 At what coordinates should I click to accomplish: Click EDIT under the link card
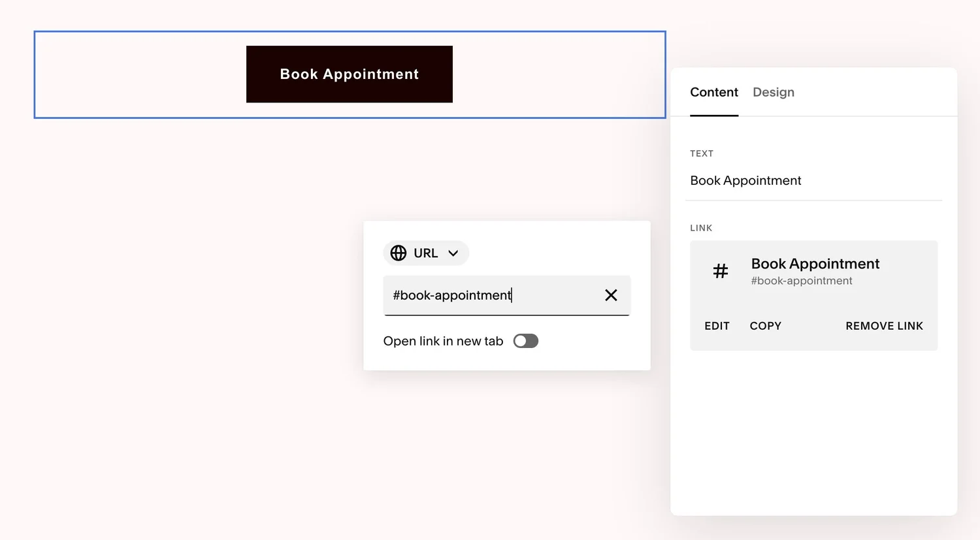717,326
